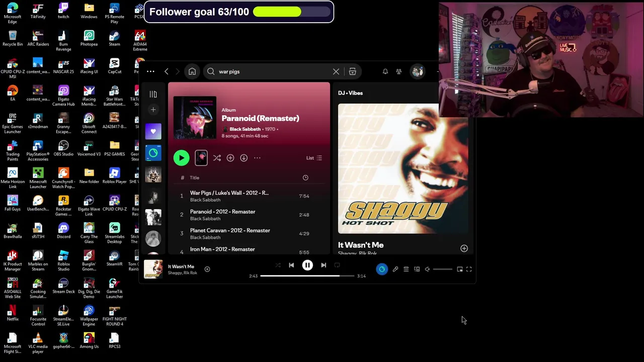
Task: Open the mini player icon
Action: 460,269
